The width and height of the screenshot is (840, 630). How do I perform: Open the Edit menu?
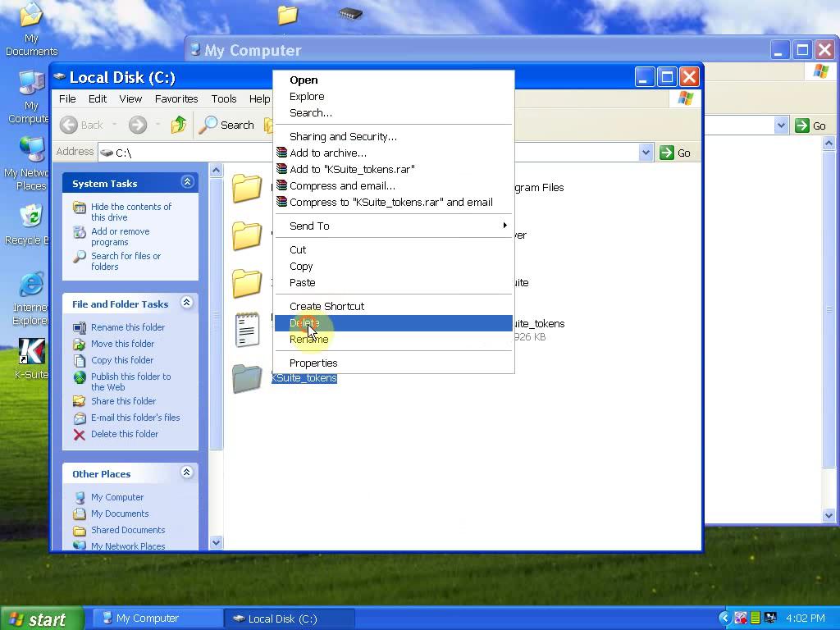point(98,99)
